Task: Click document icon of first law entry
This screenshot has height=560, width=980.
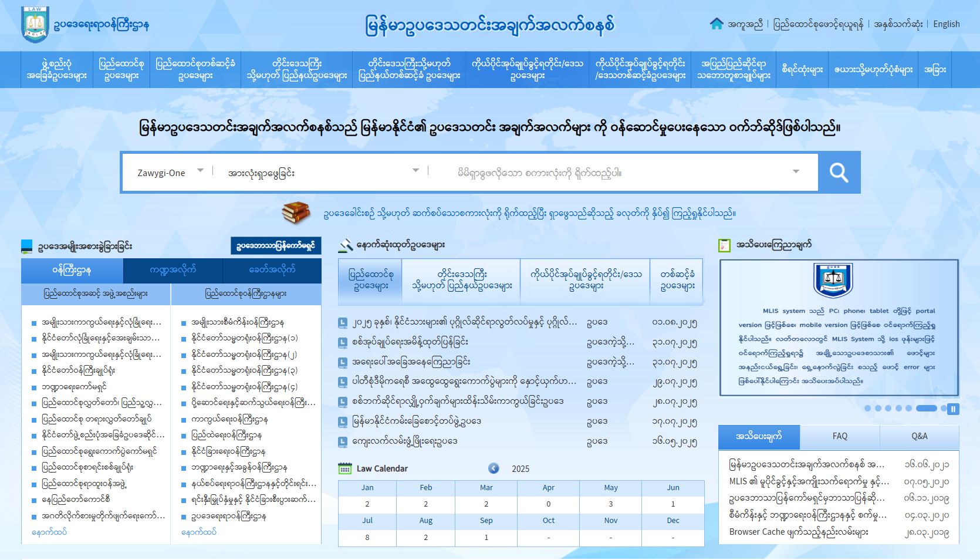Action: pyautogui.click(x=343, y=322)
